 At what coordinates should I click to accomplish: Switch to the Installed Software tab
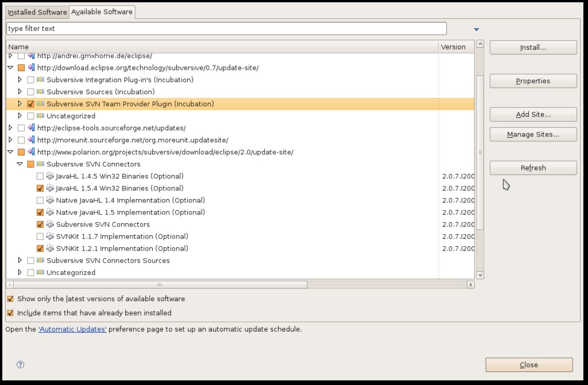click(37, 12)
